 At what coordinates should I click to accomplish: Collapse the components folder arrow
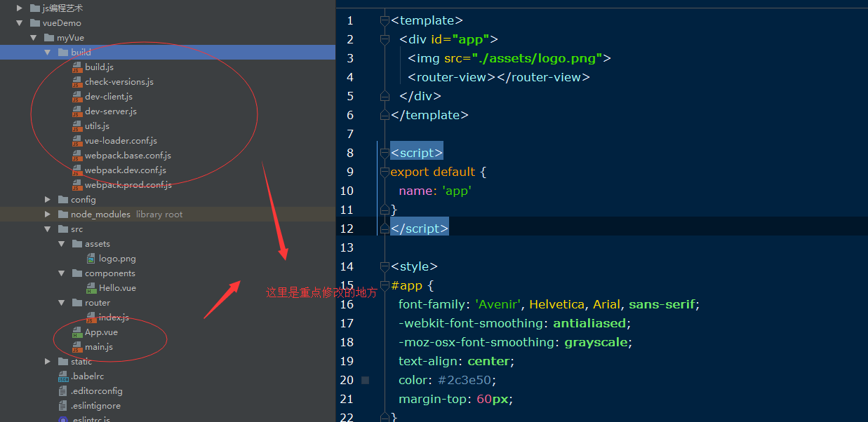(62, 273)
